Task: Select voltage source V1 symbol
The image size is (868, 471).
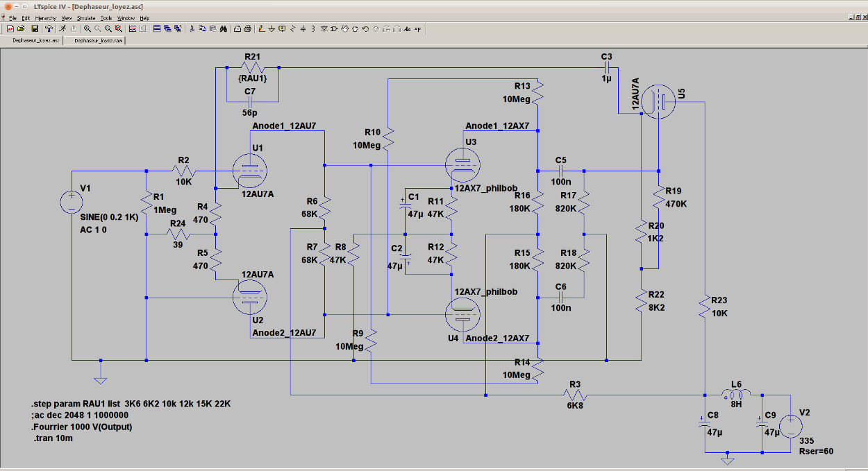Action: [71, 202]
